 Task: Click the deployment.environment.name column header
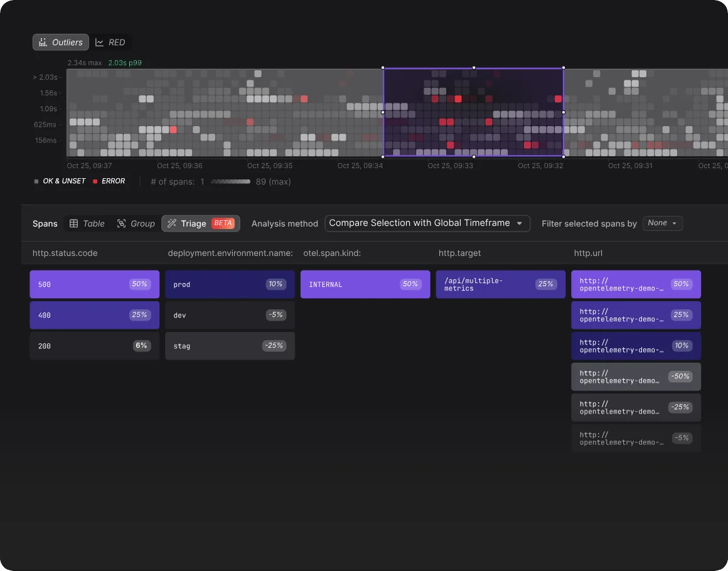[230, 253]
